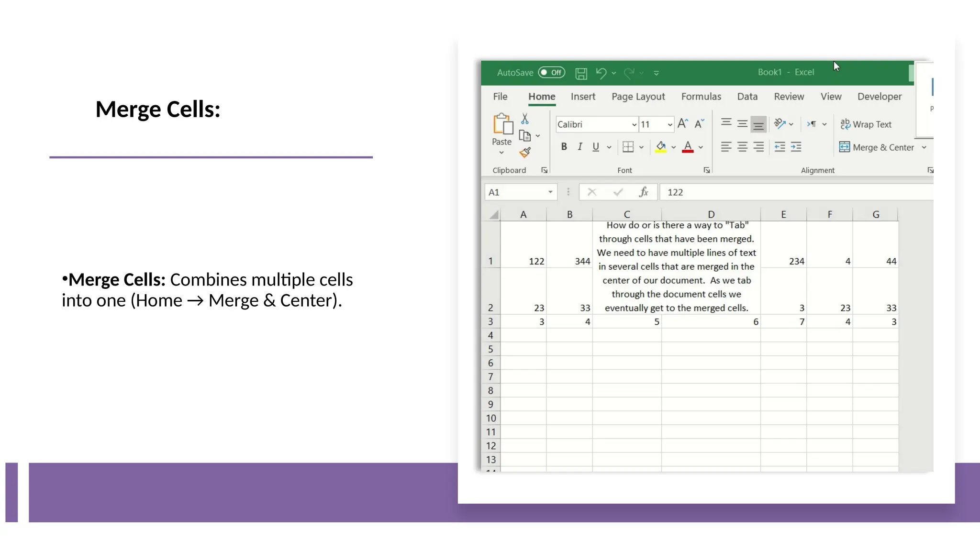980x551 pixels.
Task: Click the Enter checkmark in formula bar
Action: 618,192
